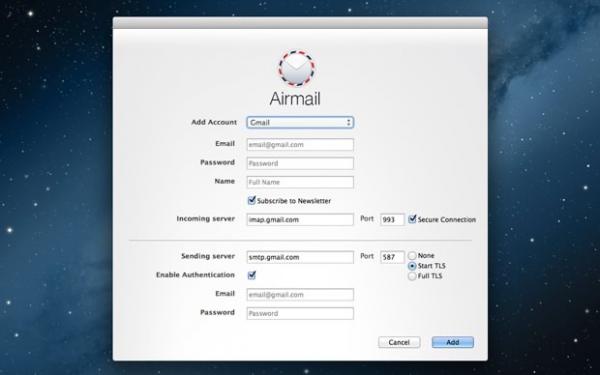This screenshot has width=600, height=375.
Task: Click the sending server Email field
Action: (300, 295)
